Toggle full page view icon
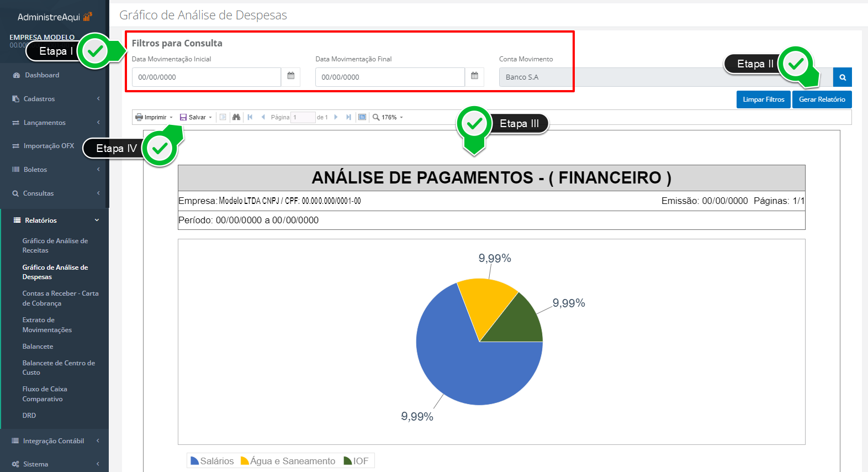Screen dimensions: 868x472 click(362, 117)
